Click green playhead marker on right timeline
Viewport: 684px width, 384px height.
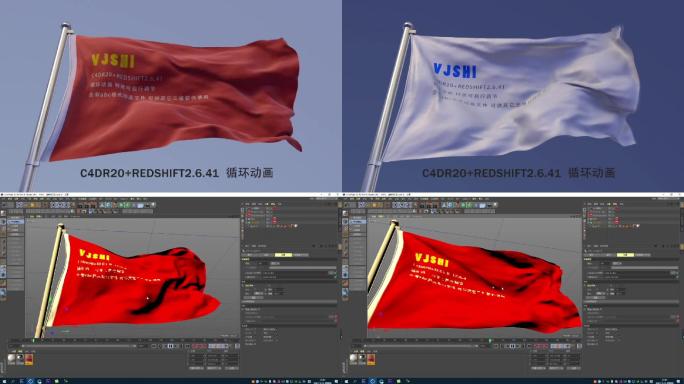tap(489, 340)
